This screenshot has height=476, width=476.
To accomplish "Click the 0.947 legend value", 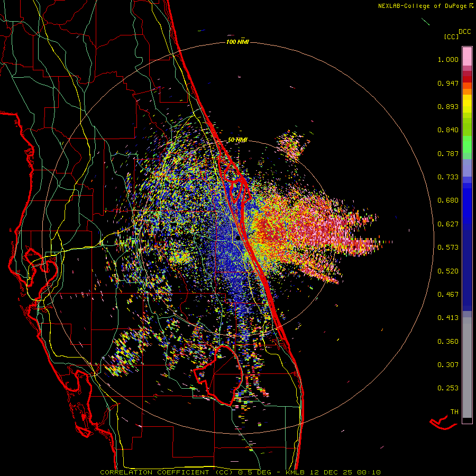I will click(448, 83).
